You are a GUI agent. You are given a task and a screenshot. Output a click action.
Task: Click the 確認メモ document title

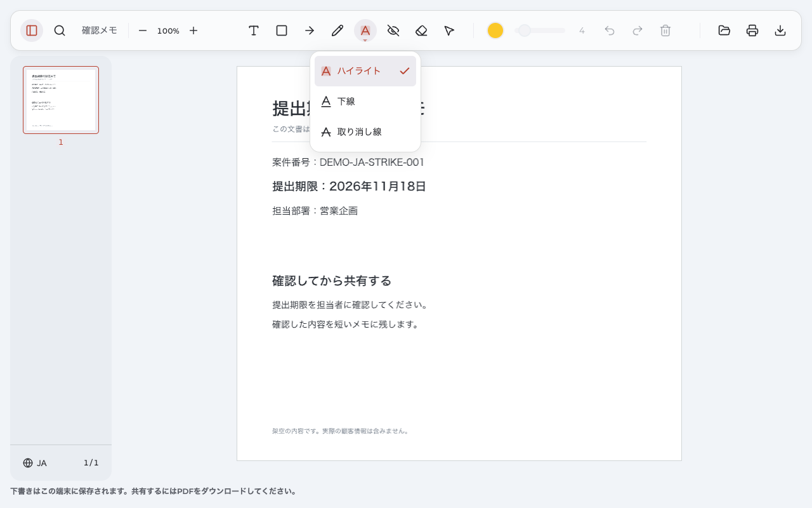click(x=100, y=30)
